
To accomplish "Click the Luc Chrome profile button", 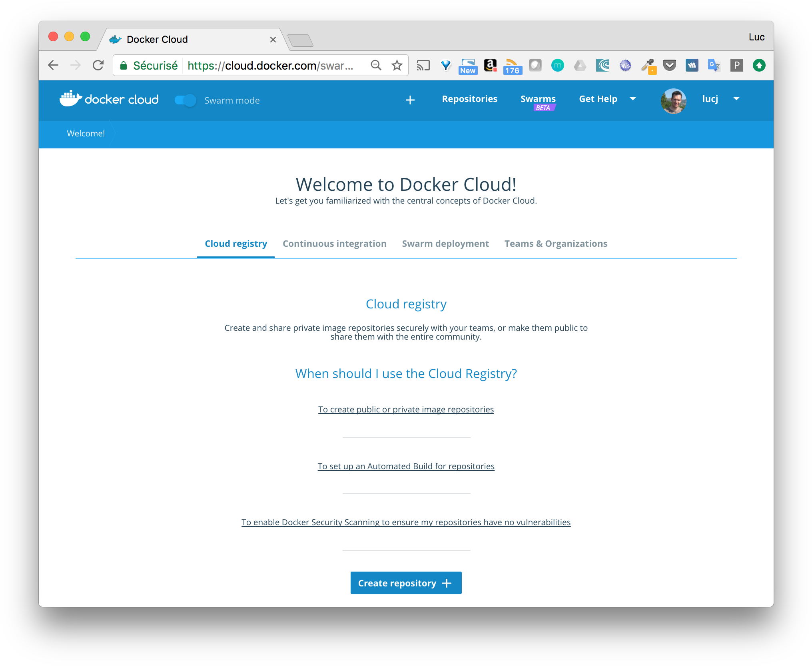I will click(756, 37).
